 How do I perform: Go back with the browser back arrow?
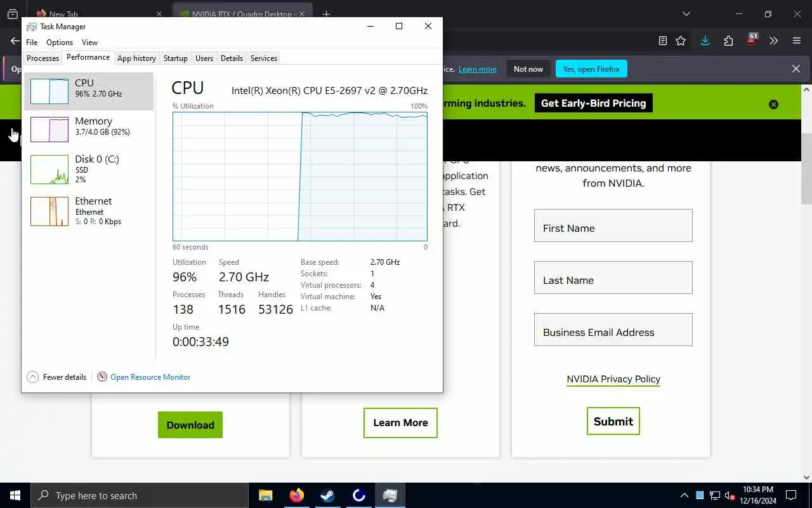point(15,41)
